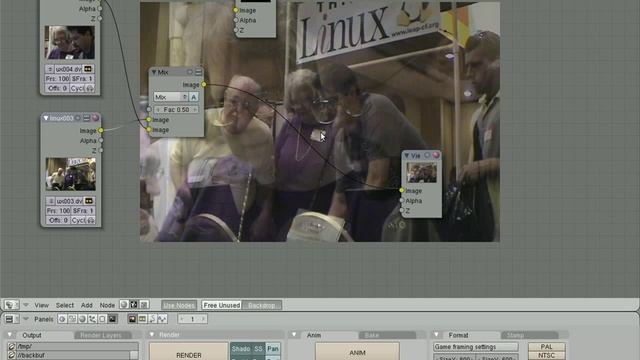
Task: Open the Scene context in Panels header
Action: click(x=112, y=319)
